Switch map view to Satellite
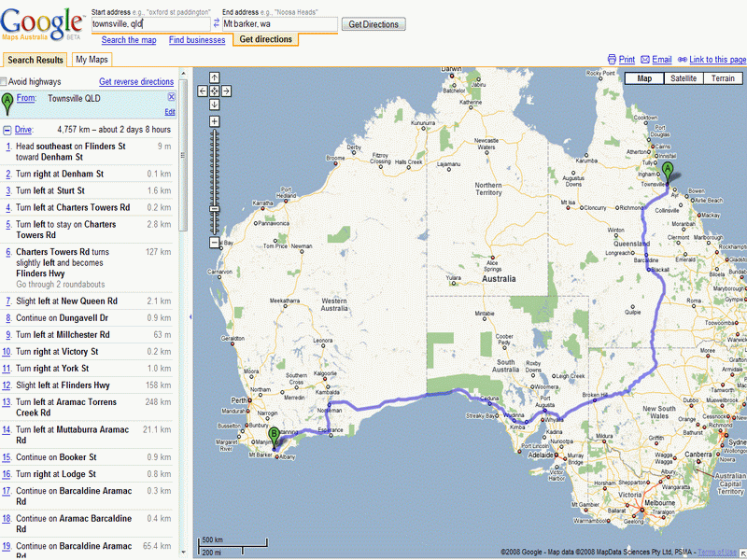The image size is (747, 560). click(x=684, y=78)
